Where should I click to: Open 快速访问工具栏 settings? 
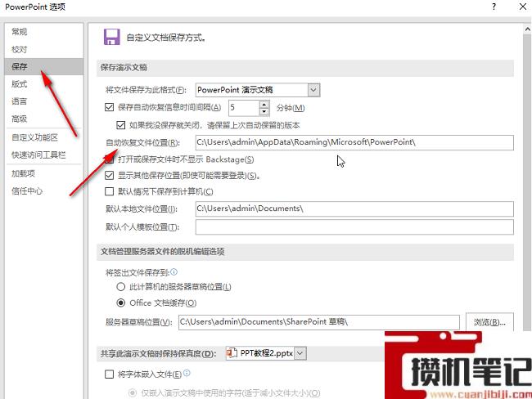[38, 155]
